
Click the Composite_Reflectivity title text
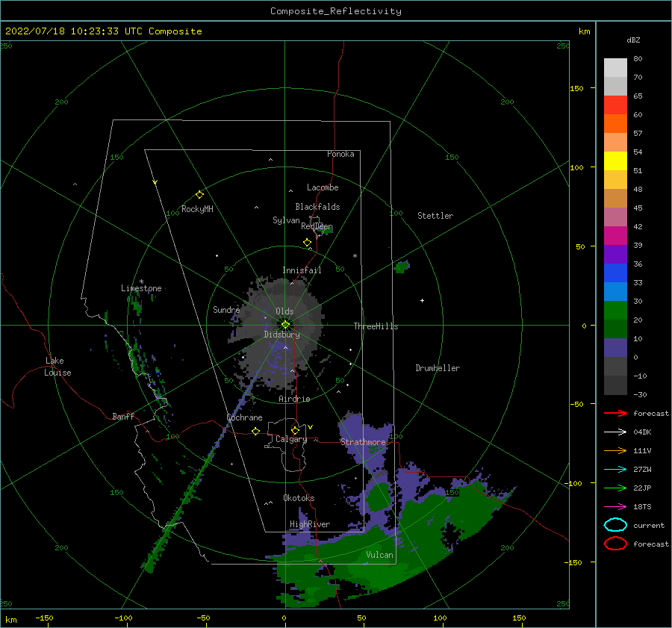[335, 11]
